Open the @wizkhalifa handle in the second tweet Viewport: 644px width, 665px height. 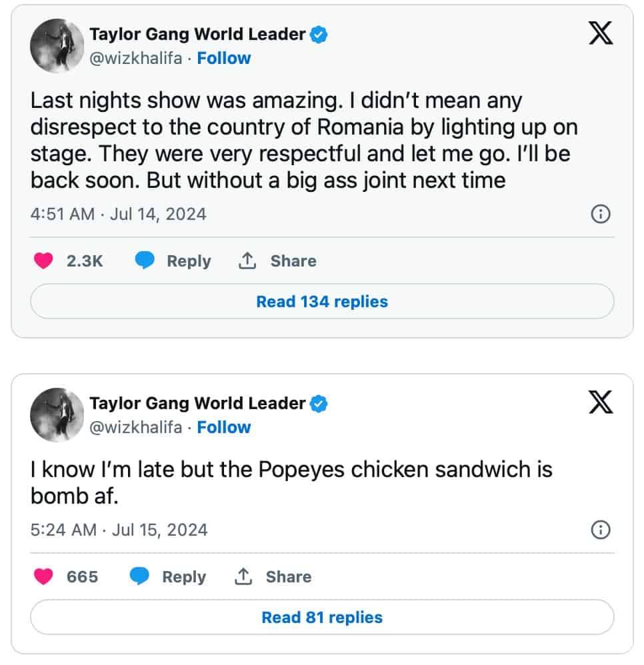(136, 428)
